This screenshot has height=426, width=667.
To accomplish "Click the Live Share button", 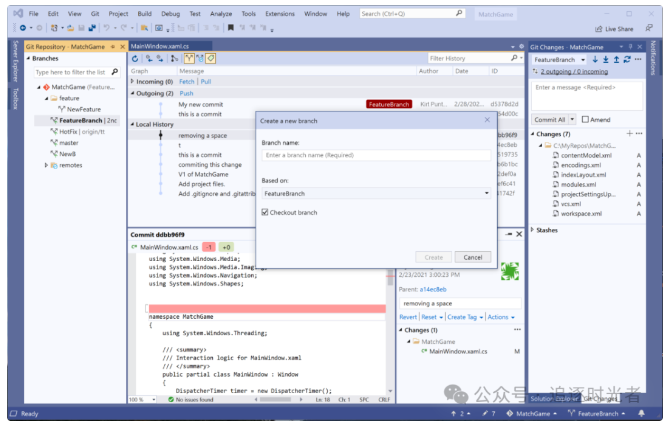I will coord(614,29).
